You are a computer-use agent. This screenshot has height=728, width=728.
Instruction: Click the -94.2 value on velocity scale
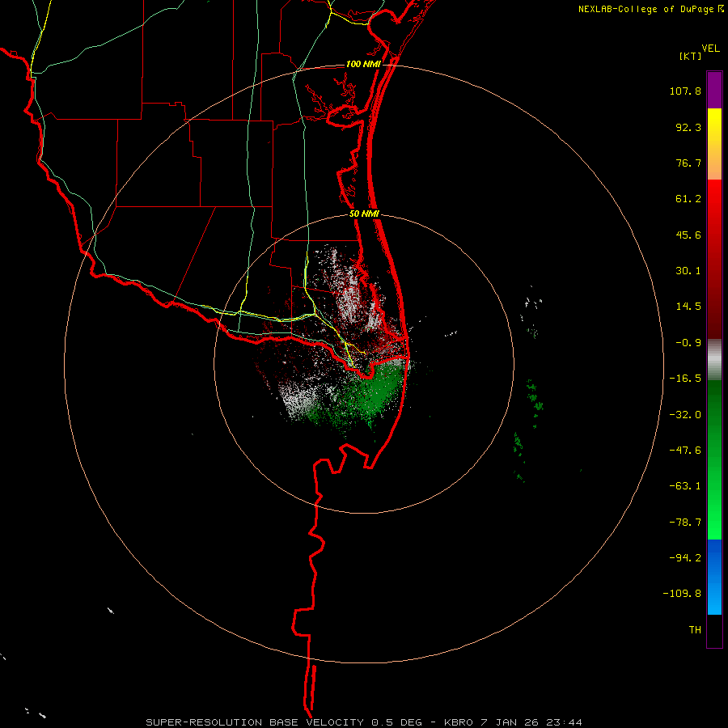(685, 558)
